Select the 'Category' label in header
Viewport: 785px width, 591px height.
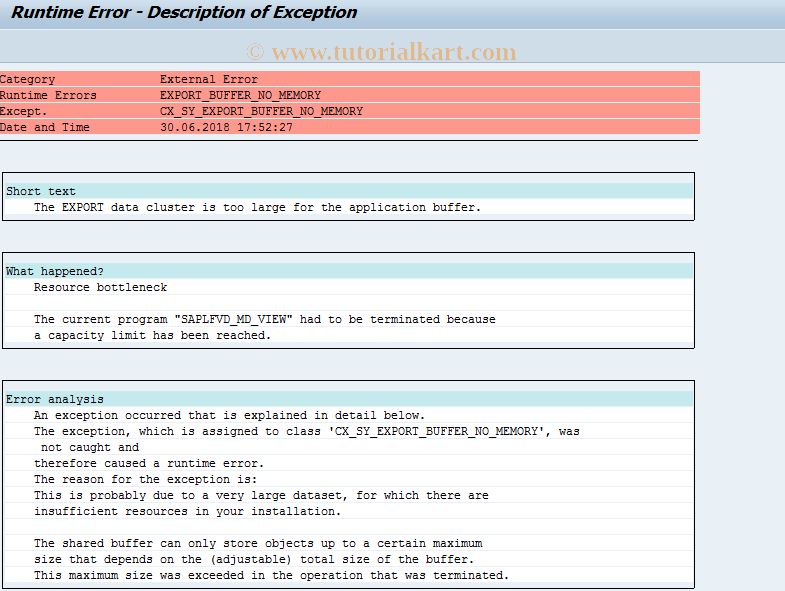(x=28, y=79)
